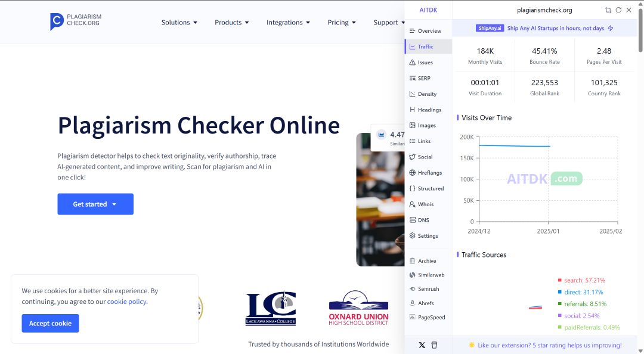The height and width of the screenshot is (354, 644).
Task: Open the Get started dropdown button
Action: point(95,204)
